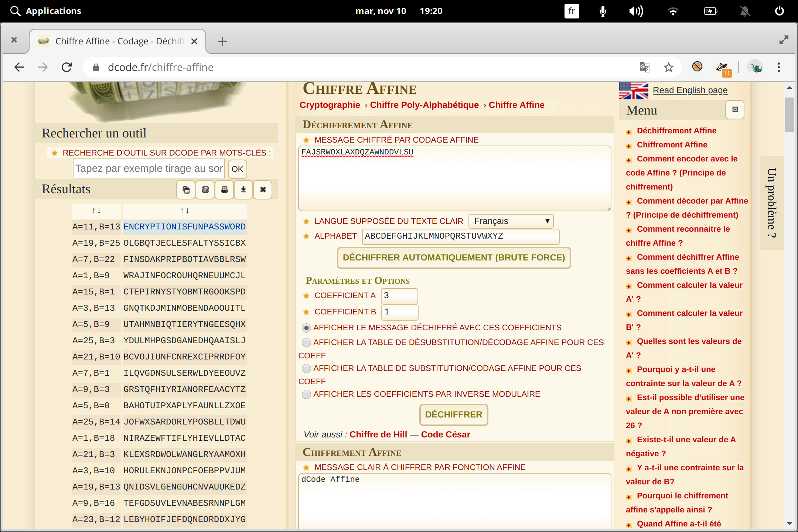Select the substitution/codage affine table option
This screenshot has height=532, width=798.
tap(306, 368)
